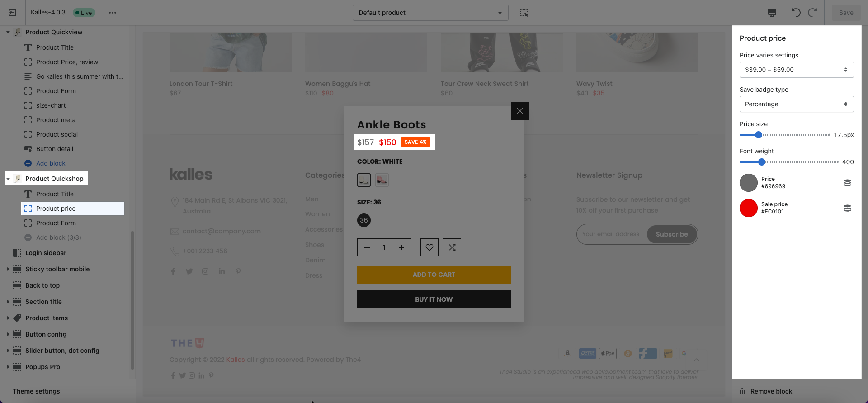Expand the Popups Pro arrow
The image size is (868, 403).
pos(8,367)
